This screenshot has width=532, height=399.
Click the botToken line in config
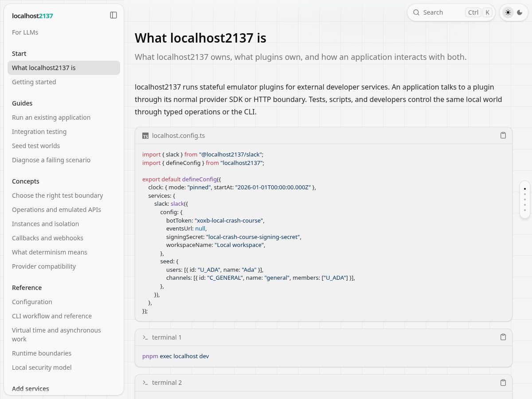tap(215, 220)
